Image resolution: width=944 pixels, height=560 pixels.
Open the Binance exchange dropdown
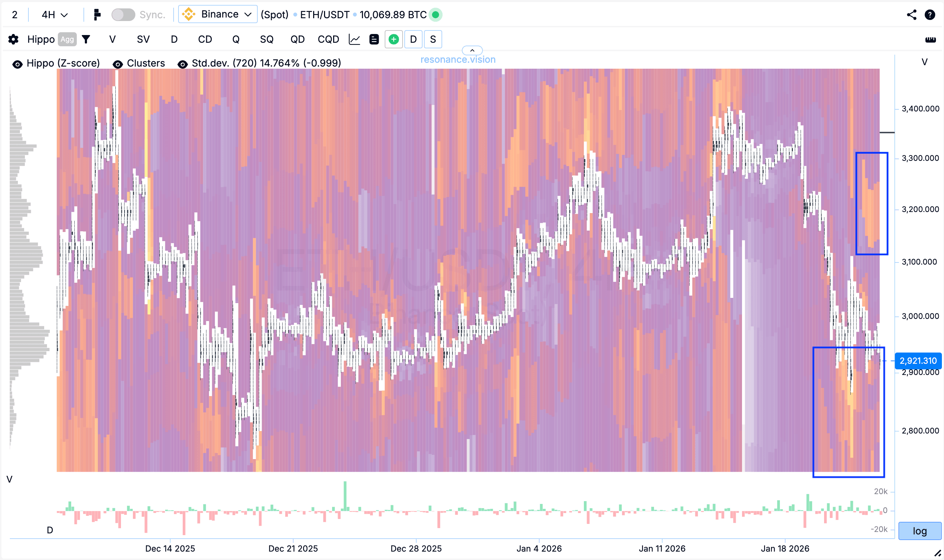click(218, 14)
